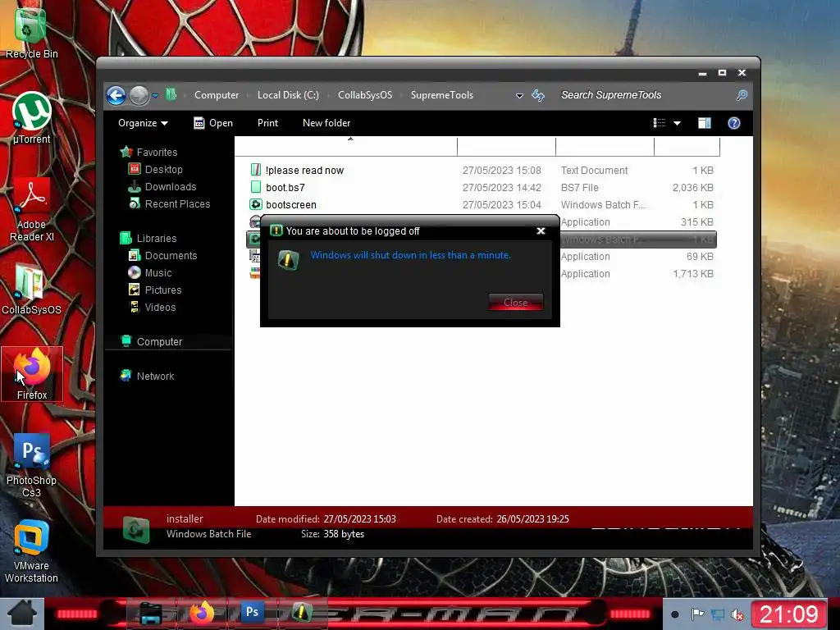Expand address bar previous locations dropdown
The width and height of the screenshot is (840, 630).
(x=519, y=96)
